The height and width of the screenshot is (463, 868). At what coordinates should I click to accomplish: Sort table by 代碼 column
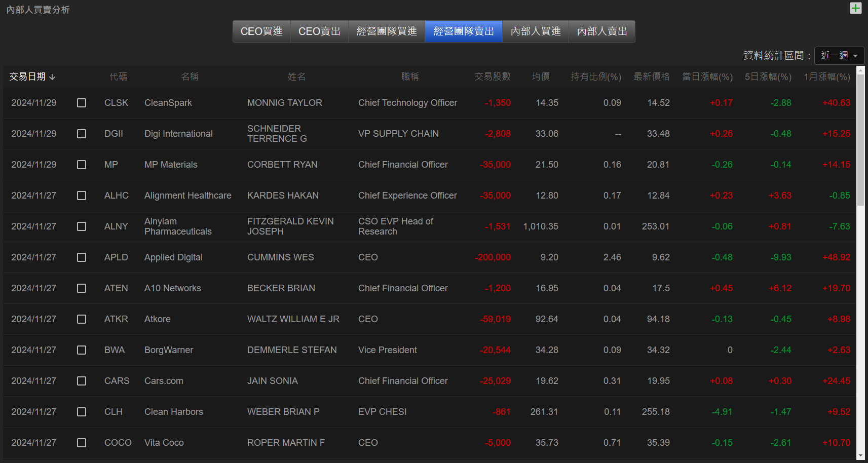coord(118,76)
